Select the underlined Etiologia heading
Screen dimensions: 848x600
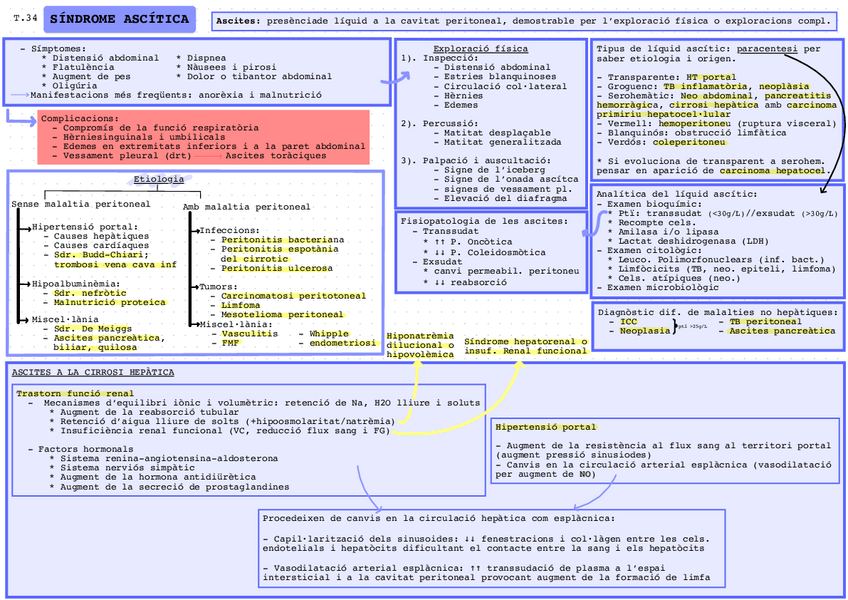coord(158,179)
